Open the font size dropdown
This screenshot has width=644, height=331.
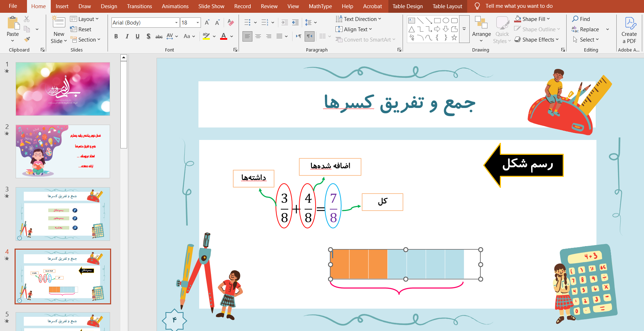[198, 23]
